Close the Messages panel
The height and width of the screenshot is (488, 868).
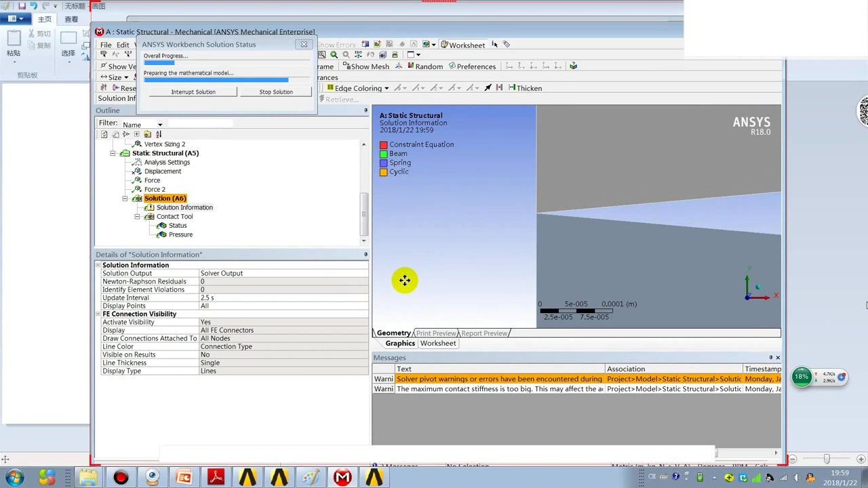coord(778,358)
